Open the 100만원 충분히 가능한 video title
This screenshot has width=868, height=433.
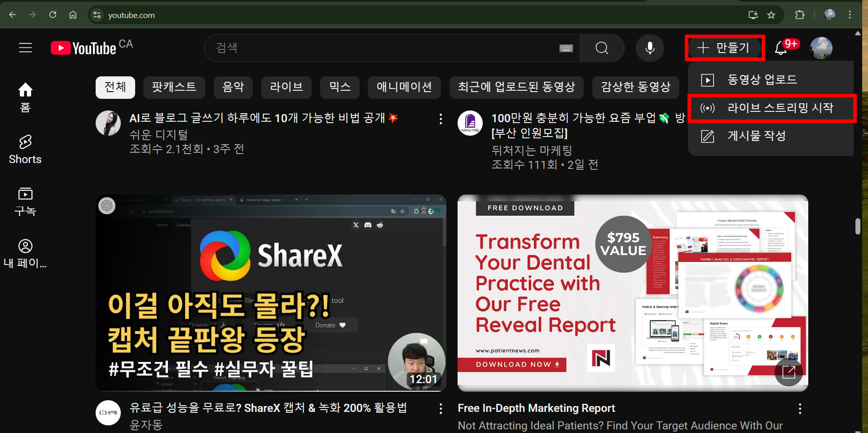588,125
